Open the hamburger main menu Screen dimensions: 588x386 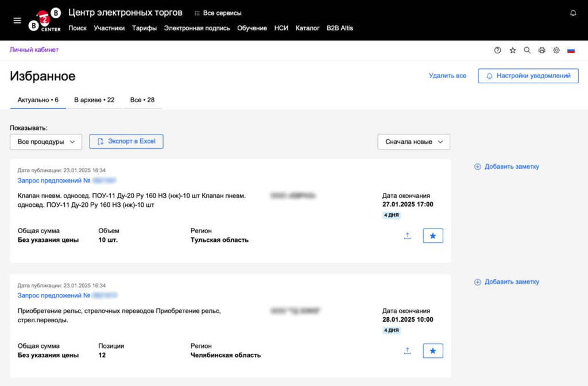[17, 20]
